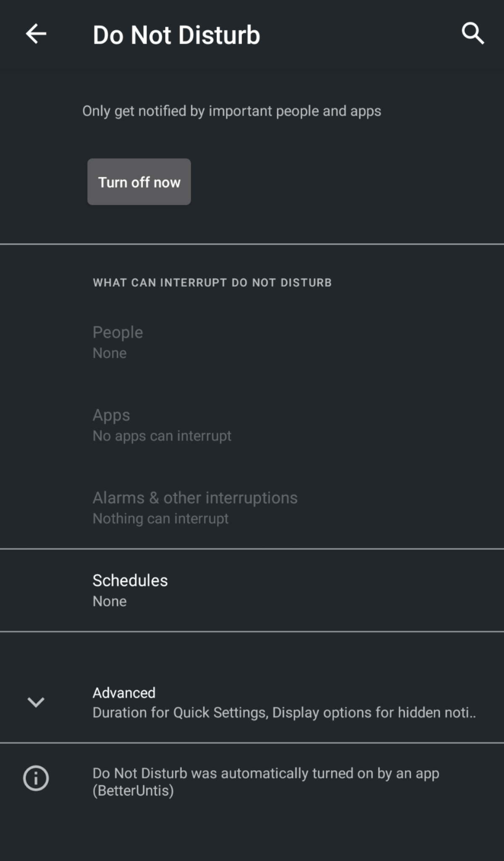This screenshot has width=504, height=861.
Task: Open the Schedules entry showing None
Action: pos(252,589)
